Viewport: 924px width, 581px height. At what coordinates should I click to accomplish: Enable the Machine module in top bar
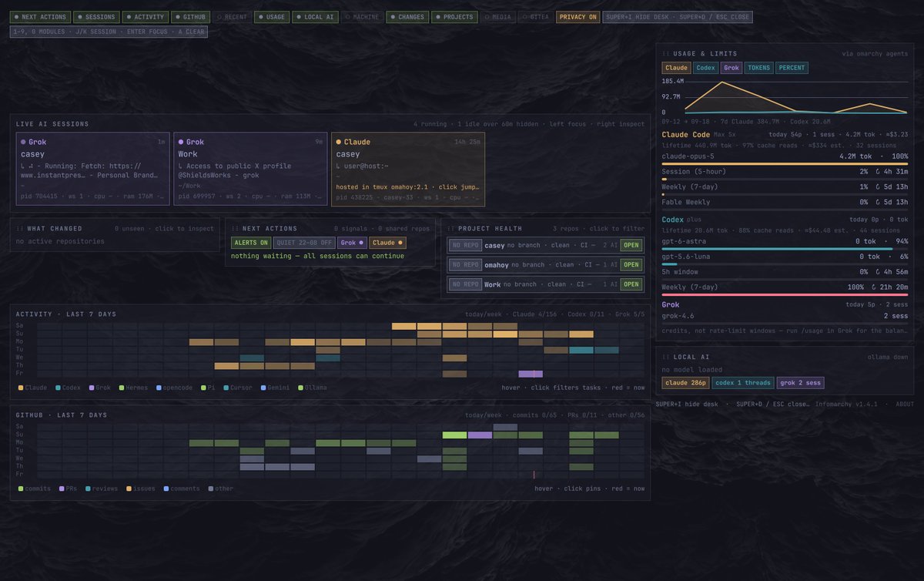[363, 17]
